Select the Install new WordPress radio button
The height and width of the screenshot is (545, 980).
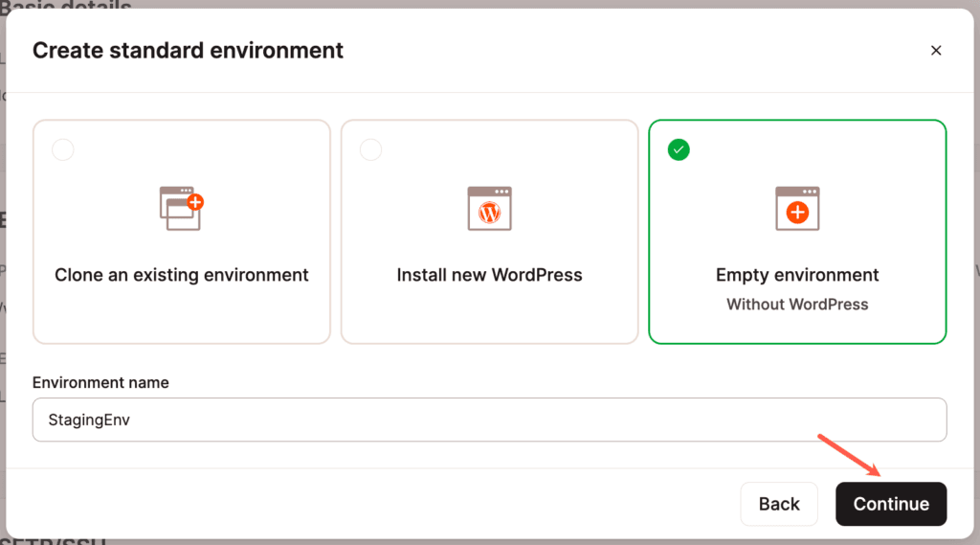[370, 149]
